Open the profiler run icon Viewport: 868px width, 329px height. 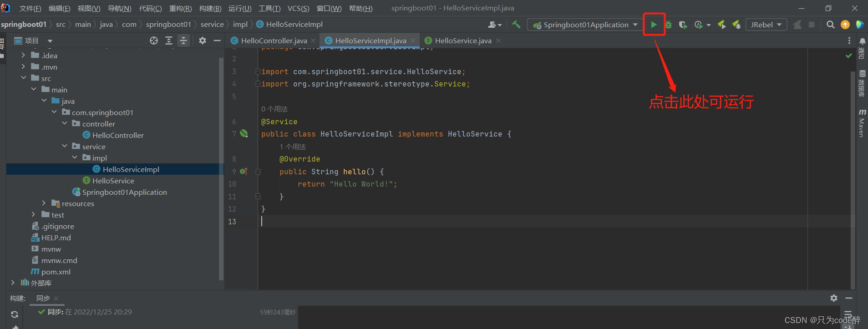tap(699, 25)
